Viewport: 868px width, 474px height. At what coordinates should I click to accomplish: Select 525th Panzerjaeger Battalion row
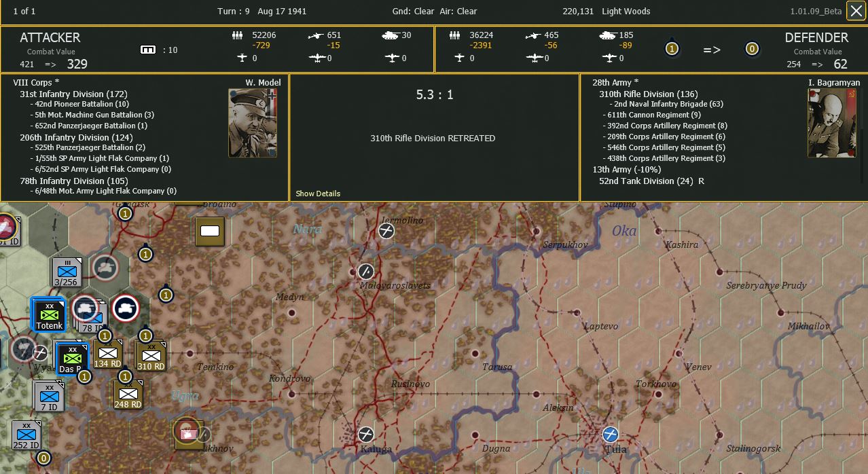tap(88, 147)
